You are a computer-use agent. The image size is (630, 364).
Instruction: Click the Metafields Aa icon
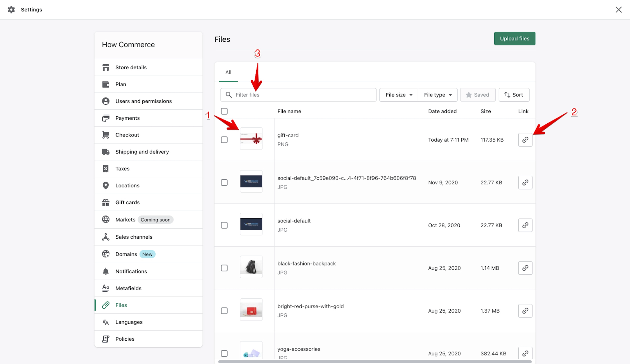[x=106, y=288]
